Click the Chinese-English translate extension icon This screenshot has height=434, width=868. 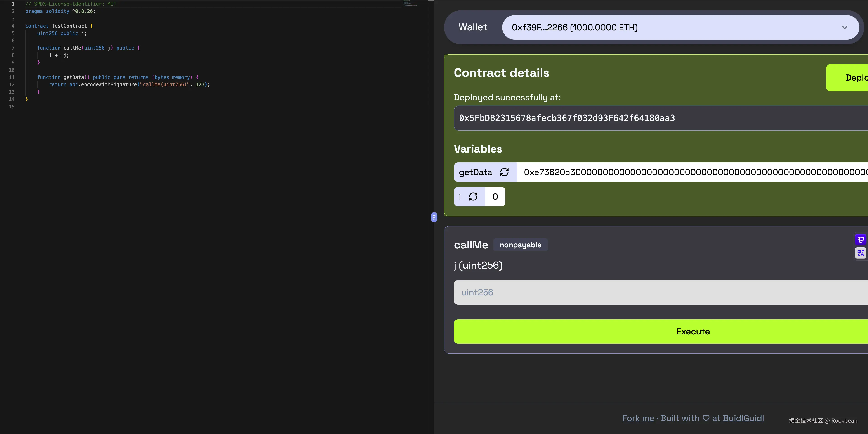pos(861,253)
